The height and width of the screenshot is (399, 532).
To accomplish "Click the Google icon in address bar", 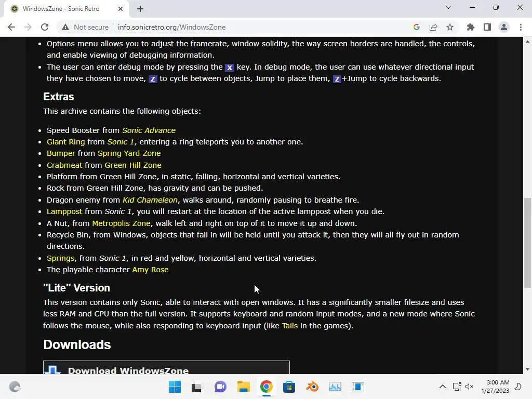I will tap(417, 27).
